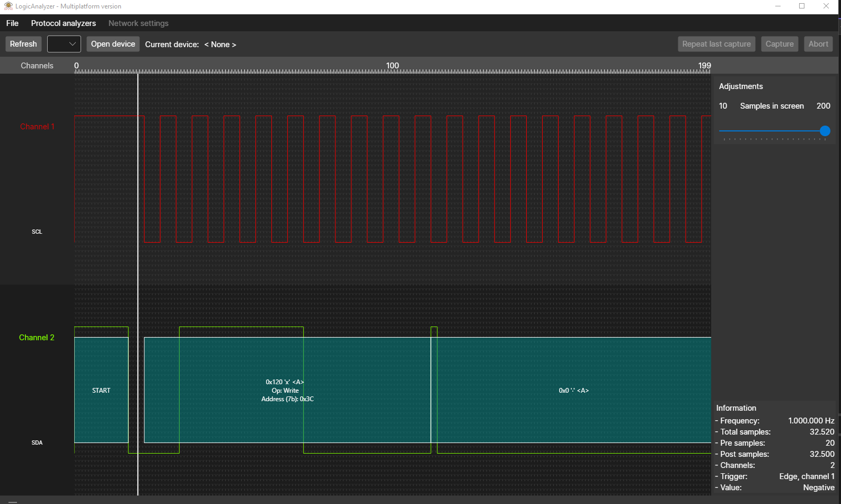
Task: Select the address 0x3C write segment
Action: tap(287, 391)
